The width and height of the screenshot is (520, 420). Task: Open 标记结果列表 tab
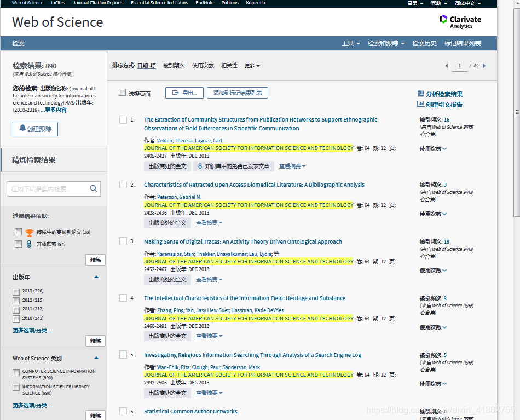[x=463, y=43]
